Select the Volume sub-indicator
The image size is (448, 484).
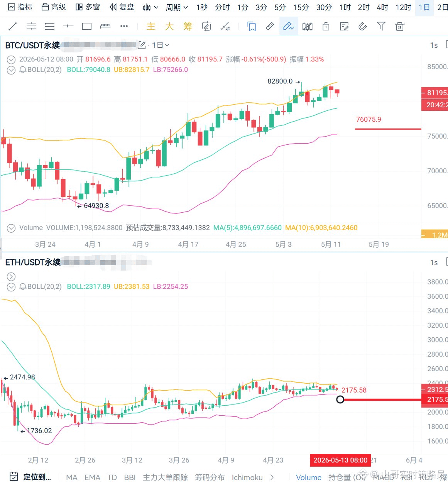point(308,477)
